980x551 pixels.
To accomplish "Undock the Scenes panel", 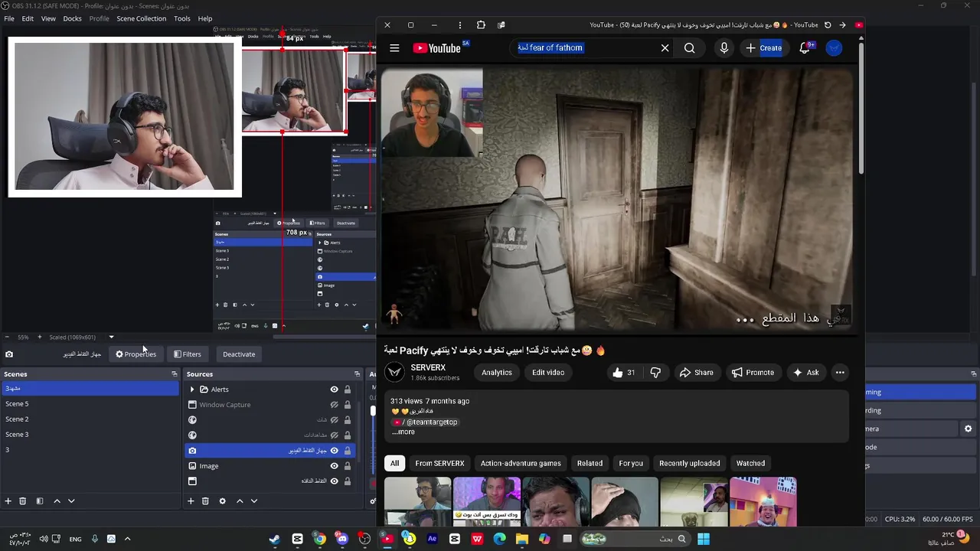I will click(x=174, y=374).
